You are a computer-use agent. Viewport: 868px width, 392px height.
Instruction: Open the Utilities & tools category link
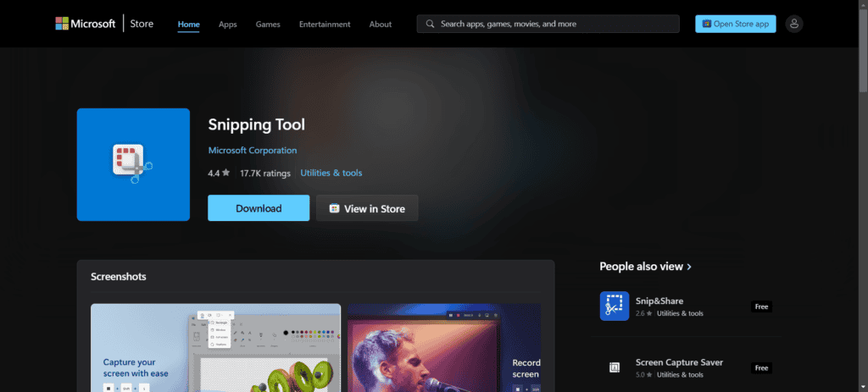[331, 173]
